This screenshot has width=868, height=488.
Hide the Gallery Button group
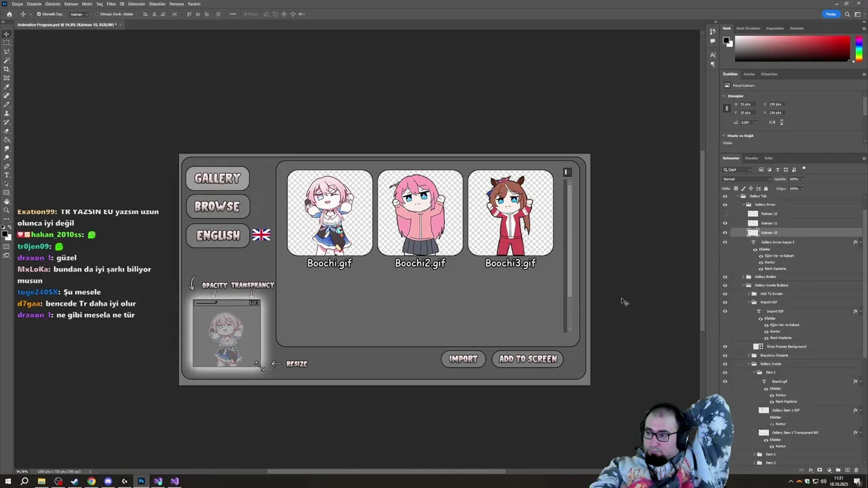coord(725,277)
